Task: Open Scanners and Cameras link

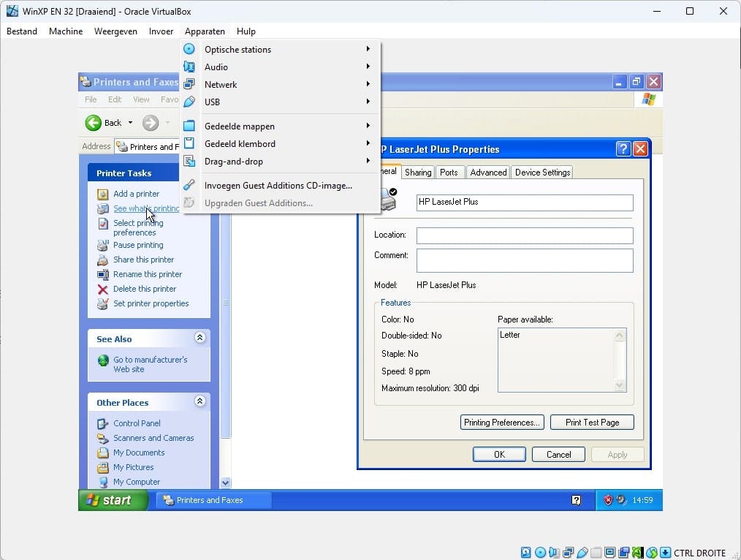Action: [153, 438]
